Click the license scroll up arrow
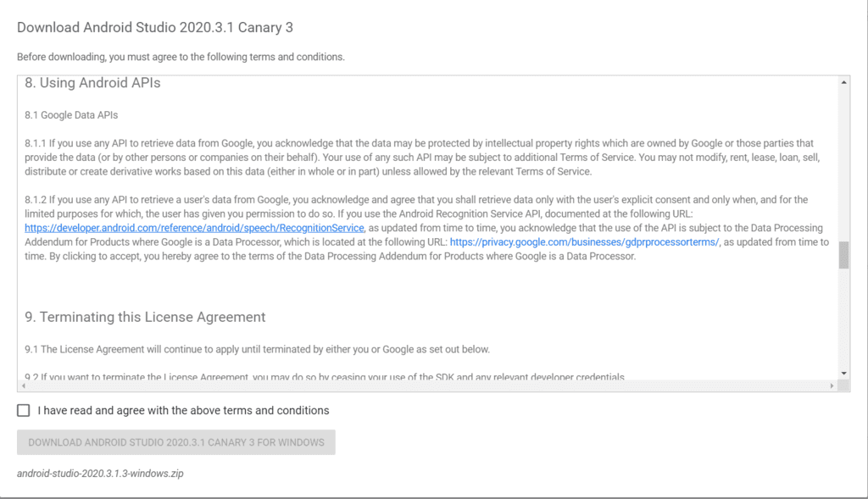Viewport: 868px width, 499px height. point(843,82)
